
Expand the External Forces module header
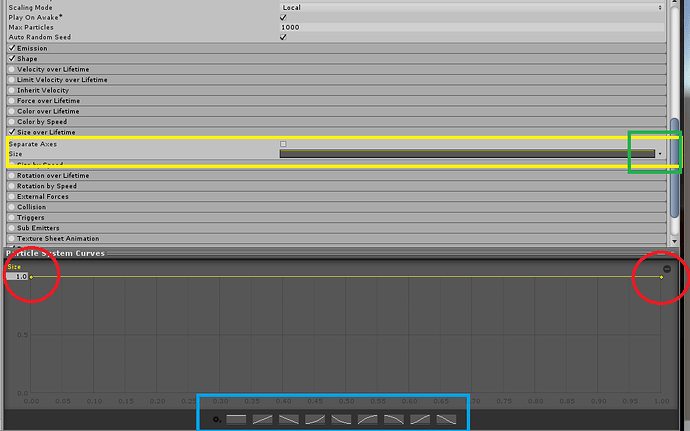click(x=337, y=196)
